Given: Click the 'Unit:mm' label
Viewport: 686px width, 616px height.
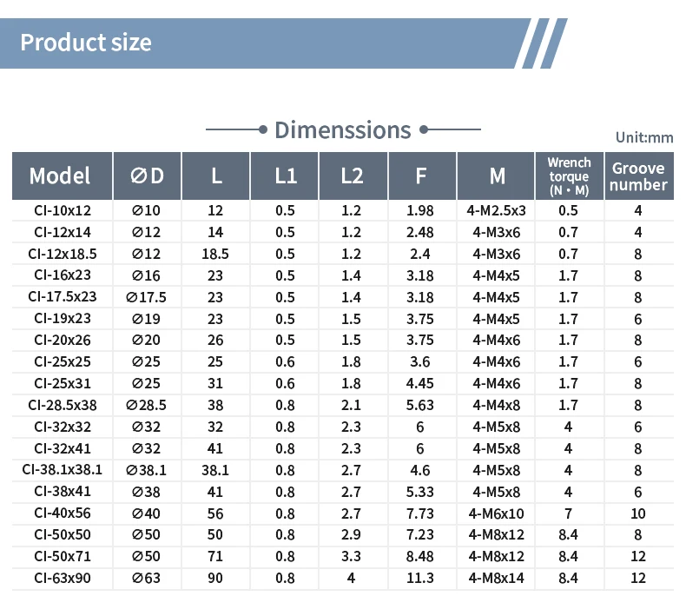Looking at the screenshot, I should pos(644,137).
